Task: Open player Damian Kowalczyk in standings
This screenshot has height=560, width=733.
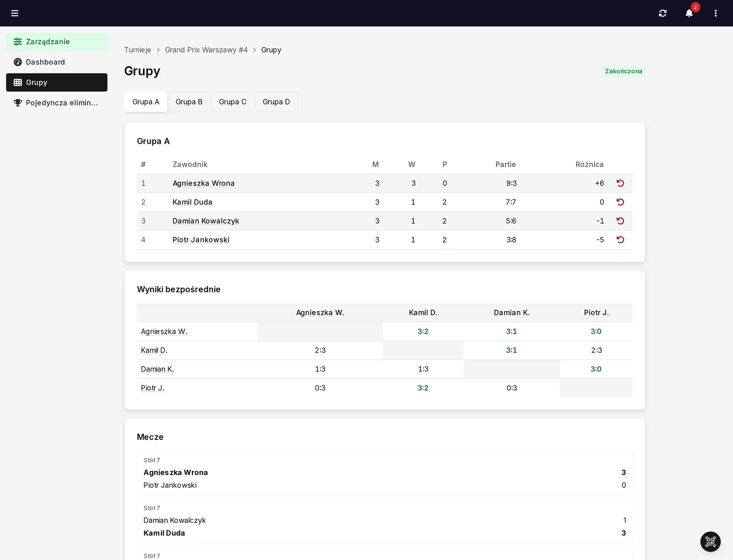Action: click(206, 221)
